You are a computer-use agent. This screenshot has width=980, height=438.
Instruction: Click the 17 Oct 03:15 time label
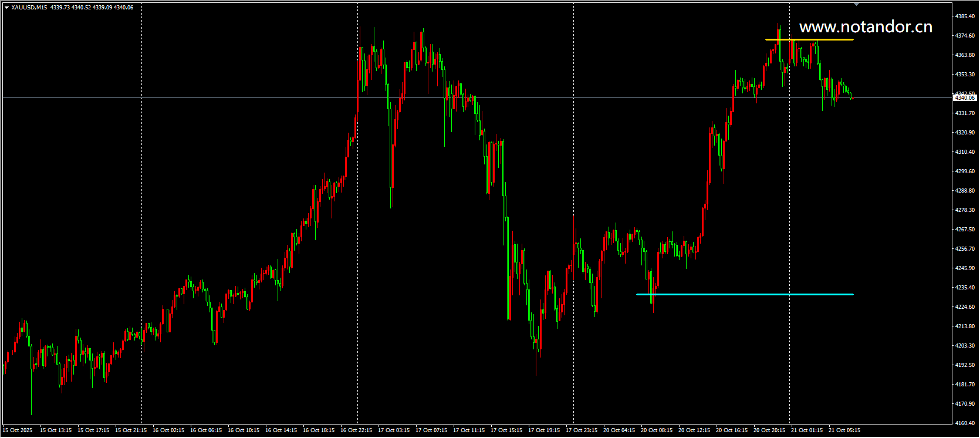(x=394, y=430)
